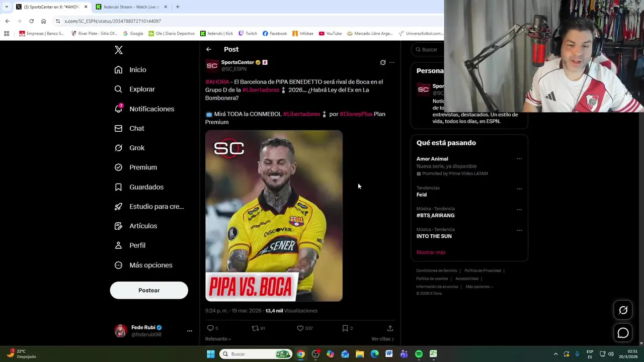Open the floating messages chat button

pyautogui.click(x=623, y=333)
